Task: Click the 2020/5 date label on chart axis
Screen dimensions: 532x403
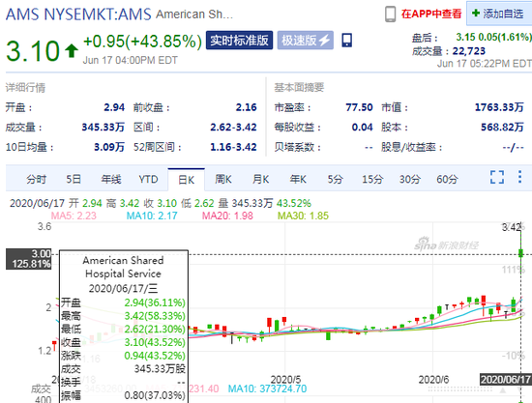Action: [285, 379]
